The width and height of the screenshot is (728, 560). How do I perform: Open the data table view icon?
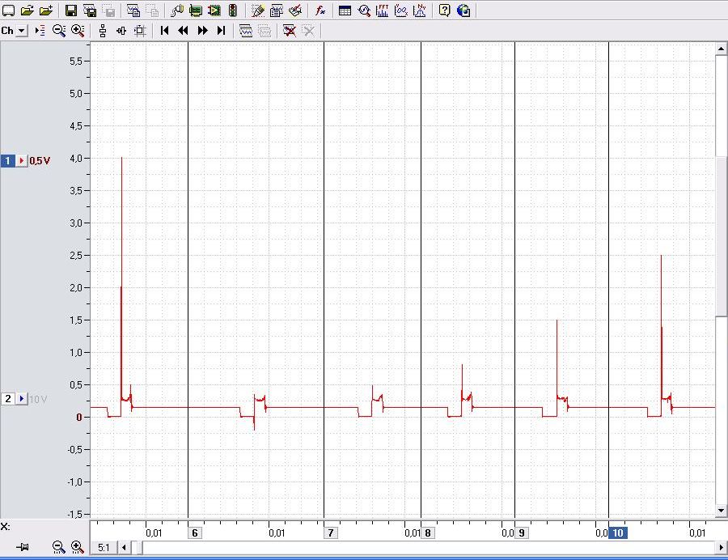click(345, 11)
